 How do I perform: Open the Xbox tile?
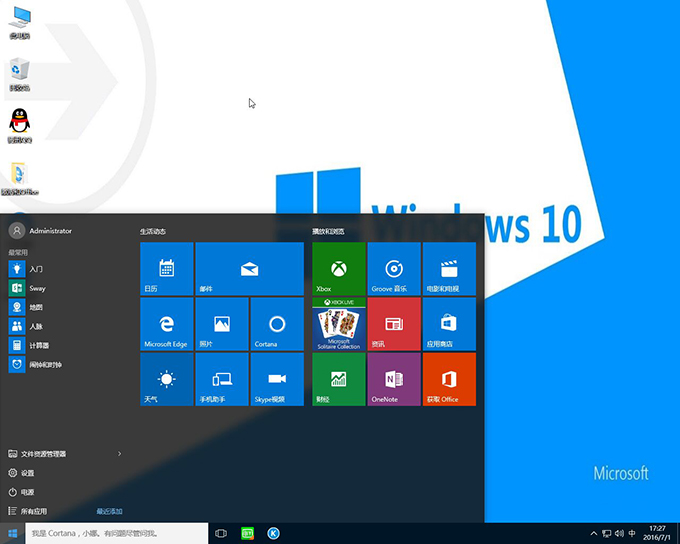point(339,269)
